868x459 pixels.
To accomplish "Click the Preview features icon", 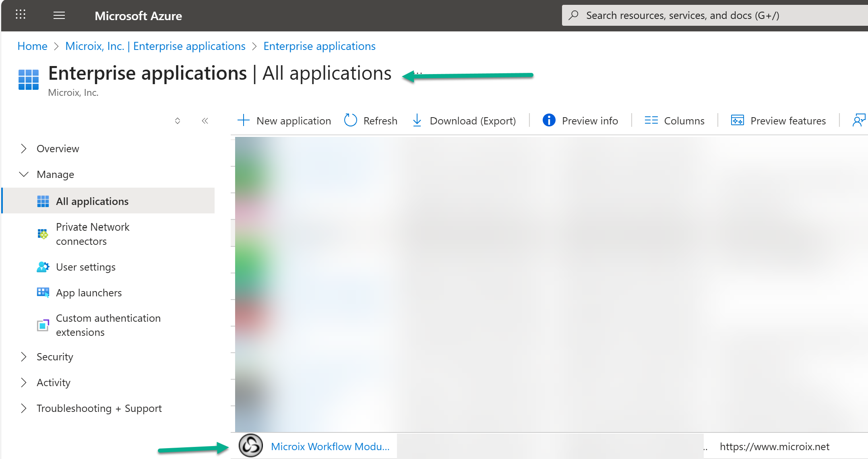I will (x=737, y=120).
